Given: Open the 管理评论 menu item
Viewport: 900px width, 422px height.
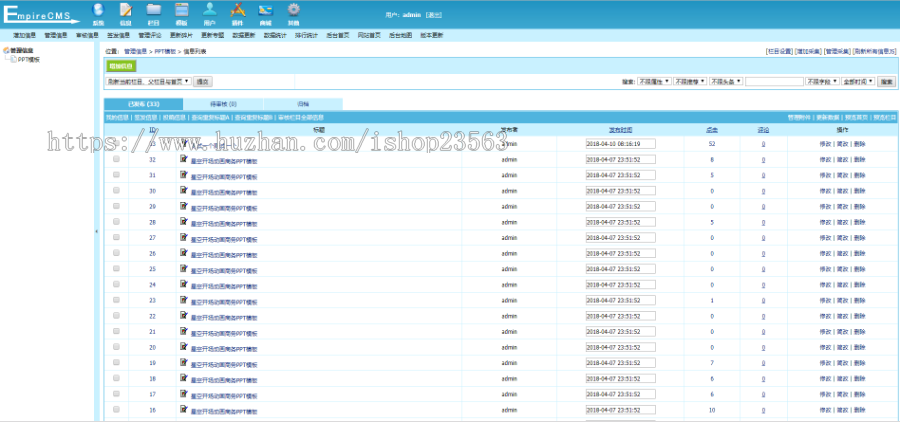Looking at the screenshot, I should (x=150, y=35).
